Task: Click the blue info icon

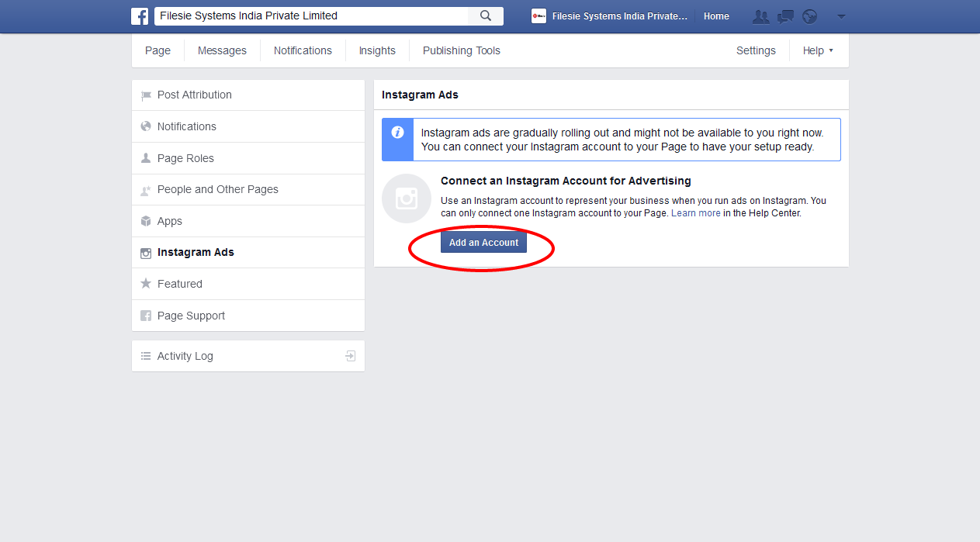Action: 397,133
